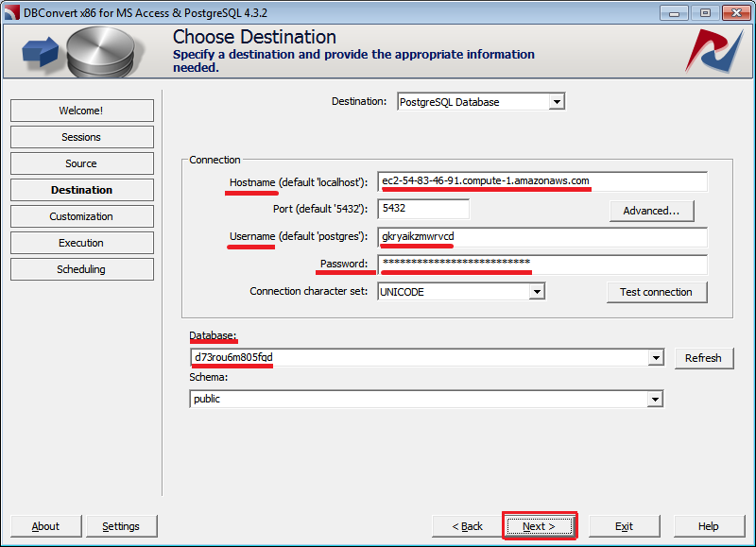Image resolution: width=756 pixels, height=547 pixels.
Task: Open the Scheduling step
Action: pyautogui.click(x=82, y=269)
